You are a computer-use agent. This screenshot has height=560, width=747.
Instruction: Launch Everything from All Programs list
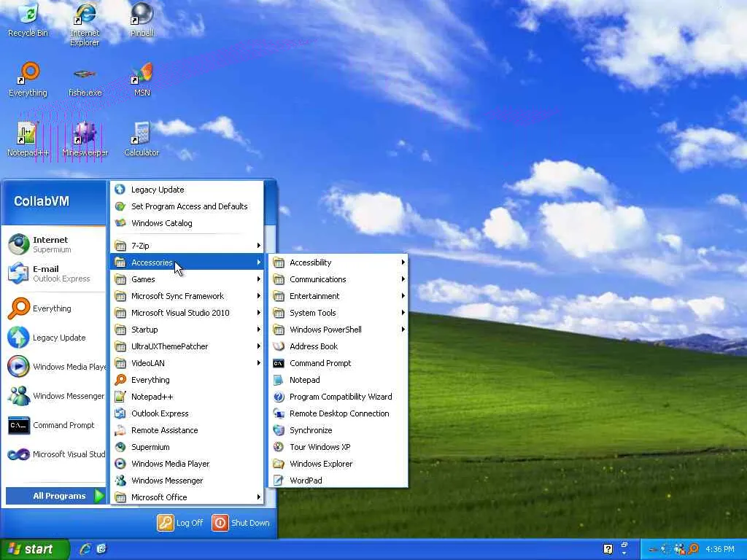(x=187, y=379)
